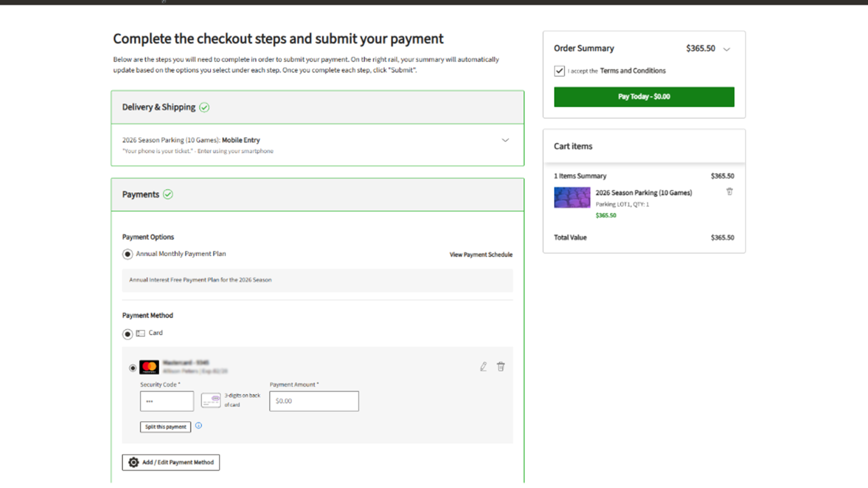Viewport: 868px width, 488px height.
Task: Click the card icon next to the Card label
Action: 141,333
